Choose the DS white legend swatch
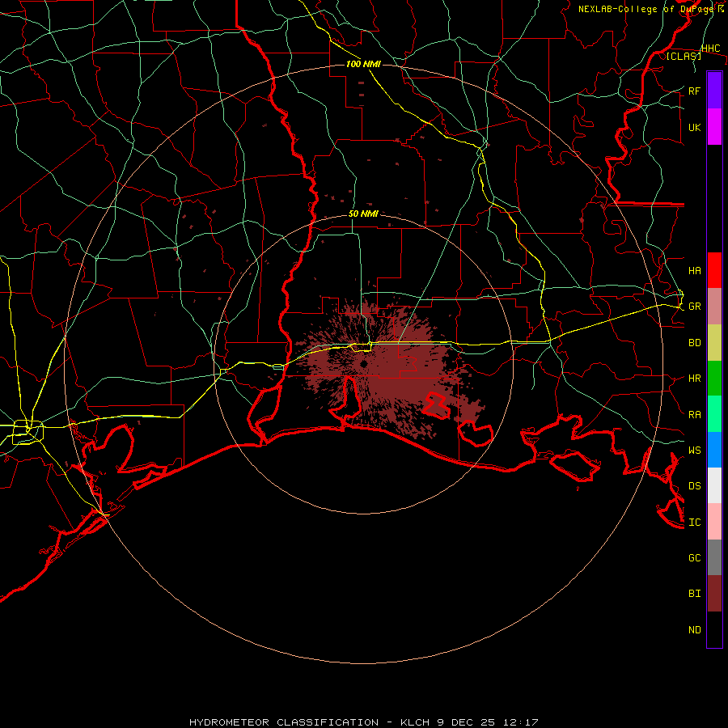Screen dimensions: 728x728 [714, 485]
